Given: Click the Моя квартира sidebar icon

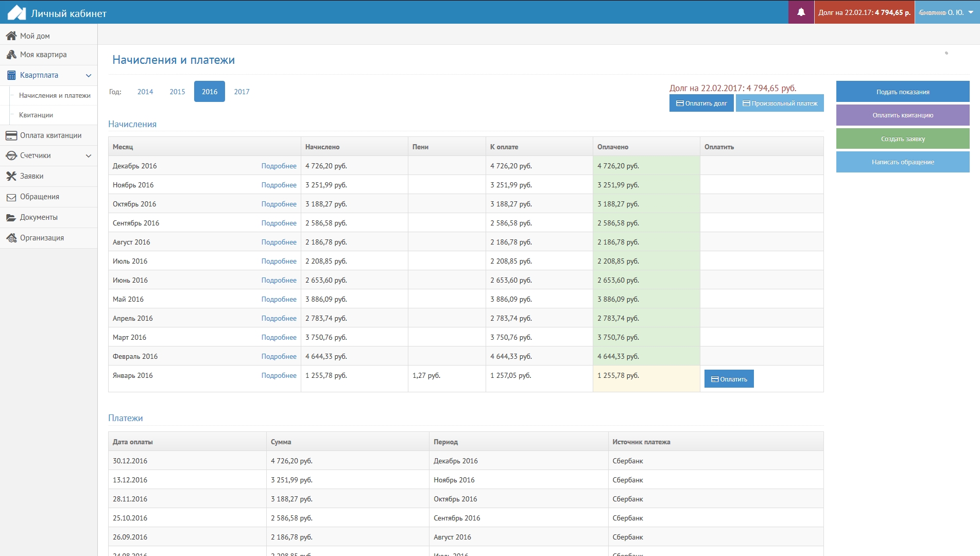Looking at the screenshot, I should [x=11, y=55].
